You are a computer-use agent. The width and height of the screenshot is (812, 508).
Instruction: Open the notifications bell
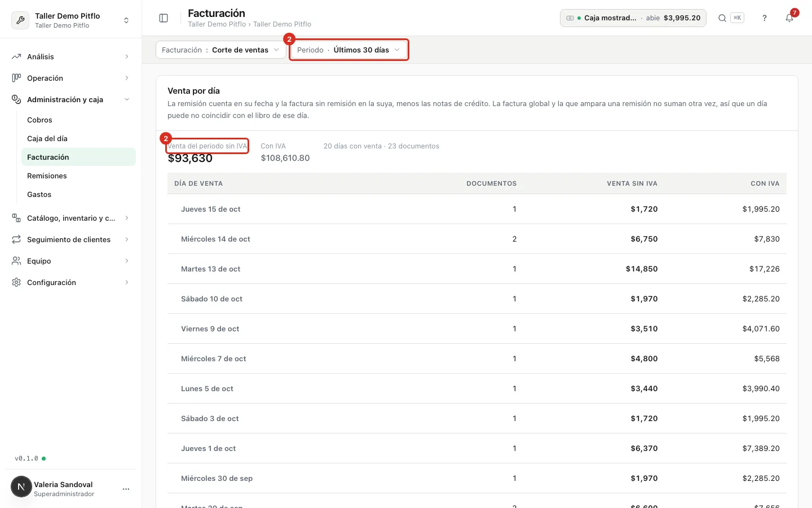pos(789,18)
